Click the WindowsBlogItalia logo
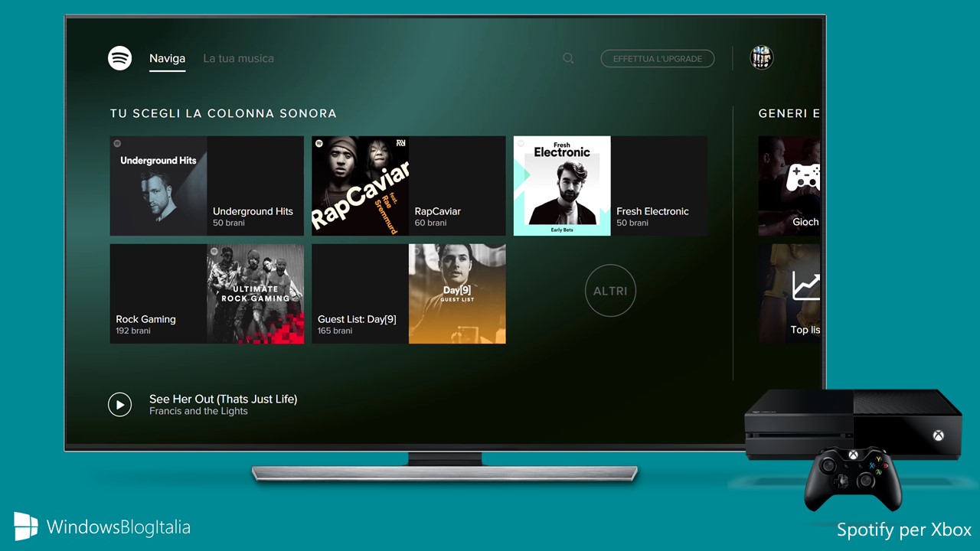 (102, 527)
